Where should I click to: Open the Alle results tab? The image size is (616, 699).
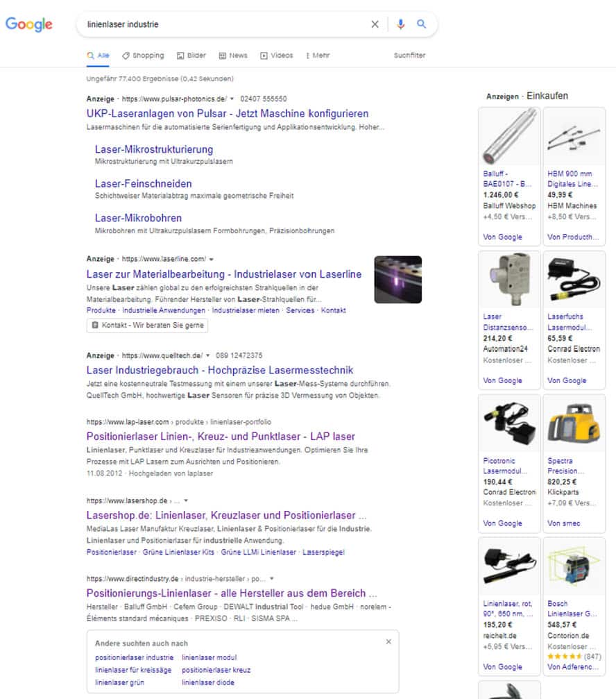click(x=98, y=56)
